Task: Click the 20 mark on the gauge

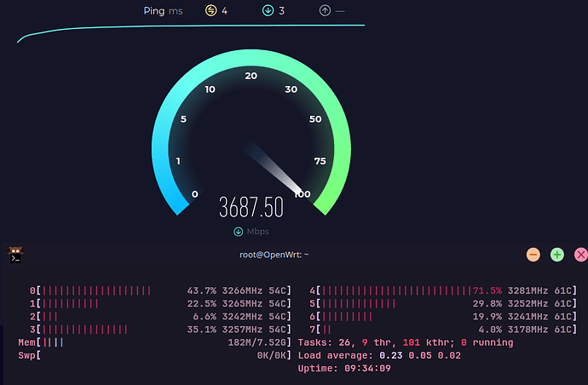Action: [x=251, y=76]
